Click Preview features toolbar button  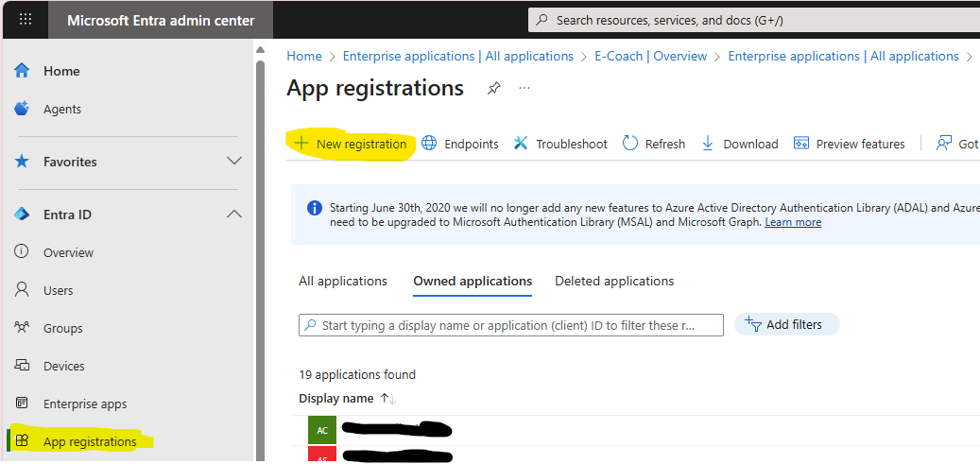(x=849, y=144)
